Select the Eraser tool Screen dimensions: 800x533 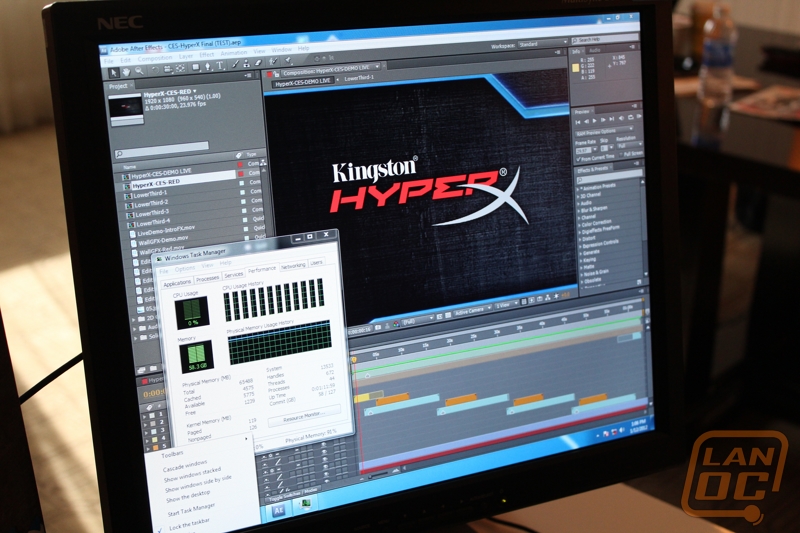(258, 62)
